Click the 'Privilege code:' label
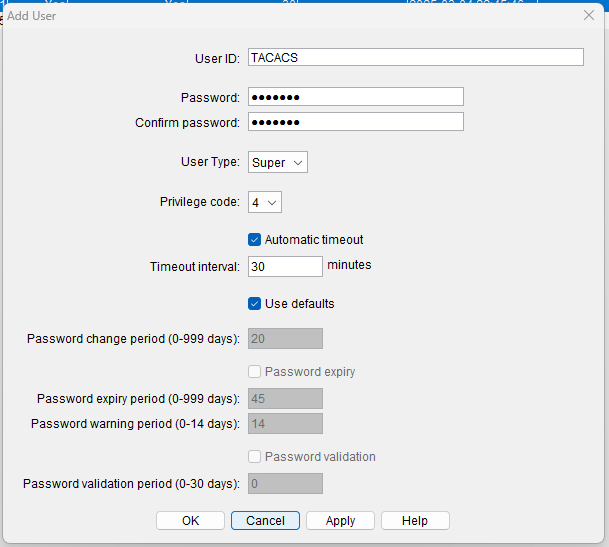609x547 pixels. coord(200,202)
